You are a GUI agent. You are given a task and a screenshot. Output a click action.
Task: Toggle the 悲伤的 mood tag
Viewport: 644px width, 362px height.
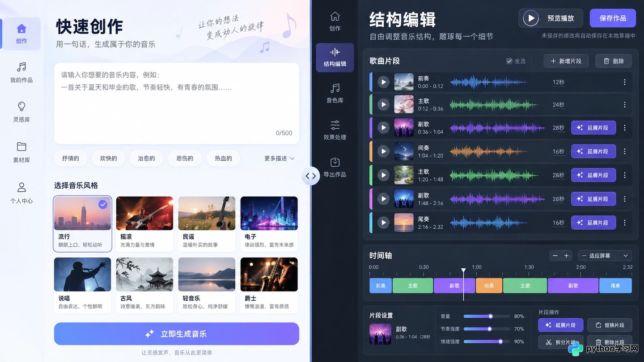(x=185, y=158)
